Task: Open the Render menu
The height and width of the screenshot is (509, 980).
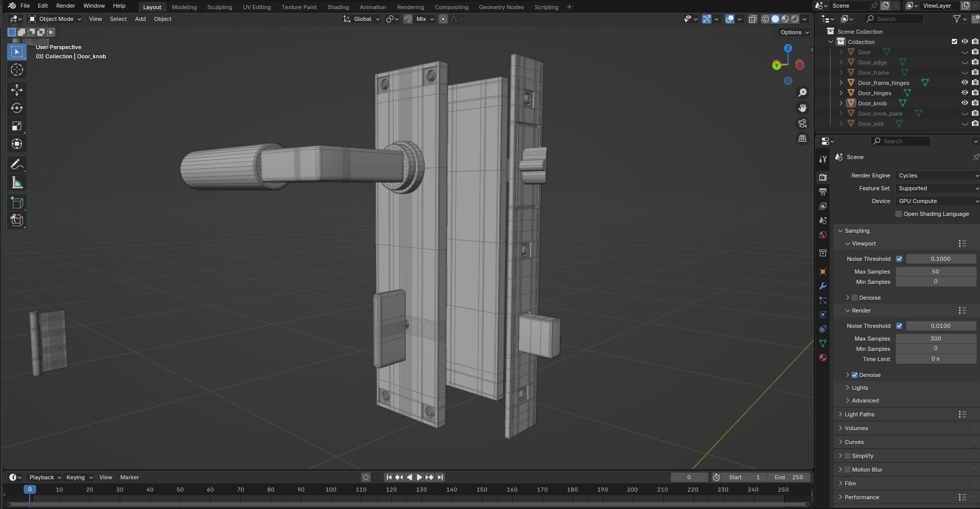Action: click(x=66, y=6)
